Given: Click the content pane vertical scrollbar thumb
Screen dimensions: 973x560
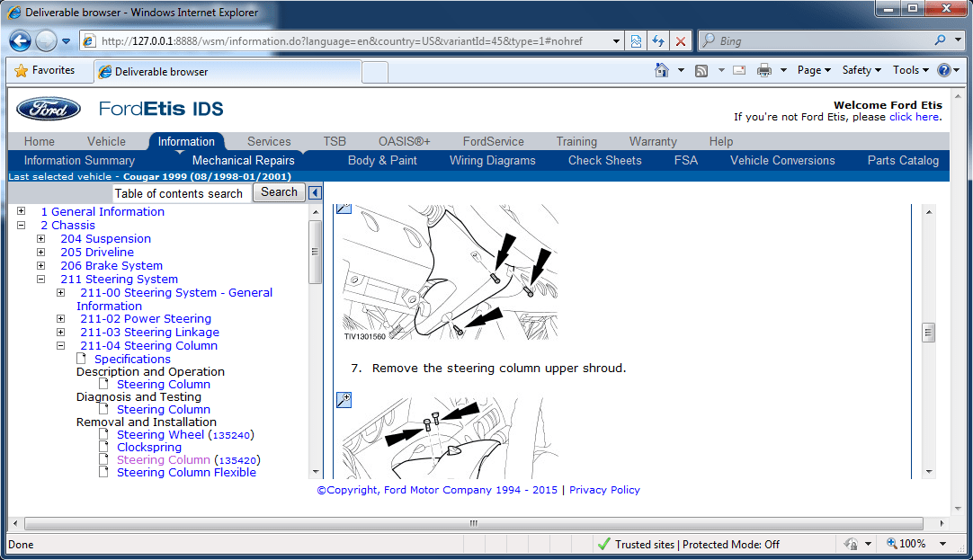Looking at the screenshot, I should coord(928,332).
